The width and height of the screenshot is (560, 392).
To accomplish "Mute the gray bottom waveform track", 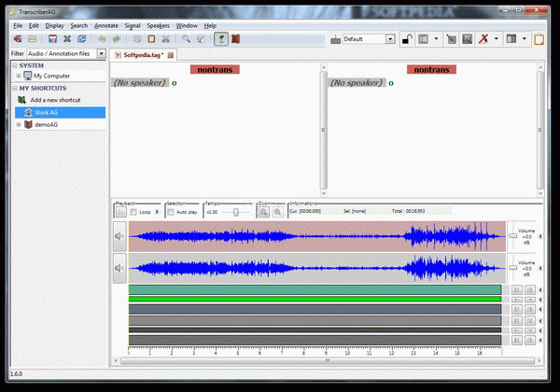I will [x=119, y=268].
